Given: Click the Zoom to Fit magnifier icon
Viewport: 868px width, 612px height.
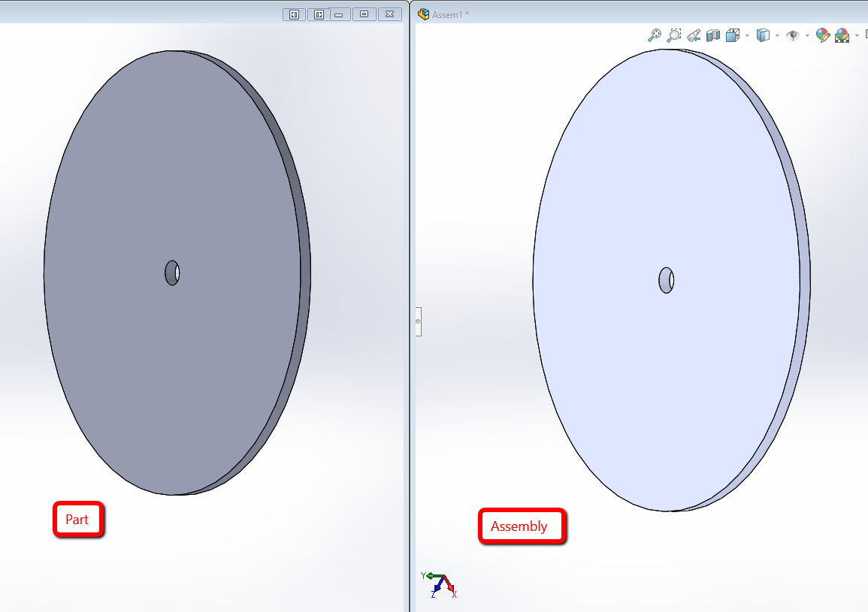Looking at the screenshot, I should pyautogui.click(x=655, y=35).
